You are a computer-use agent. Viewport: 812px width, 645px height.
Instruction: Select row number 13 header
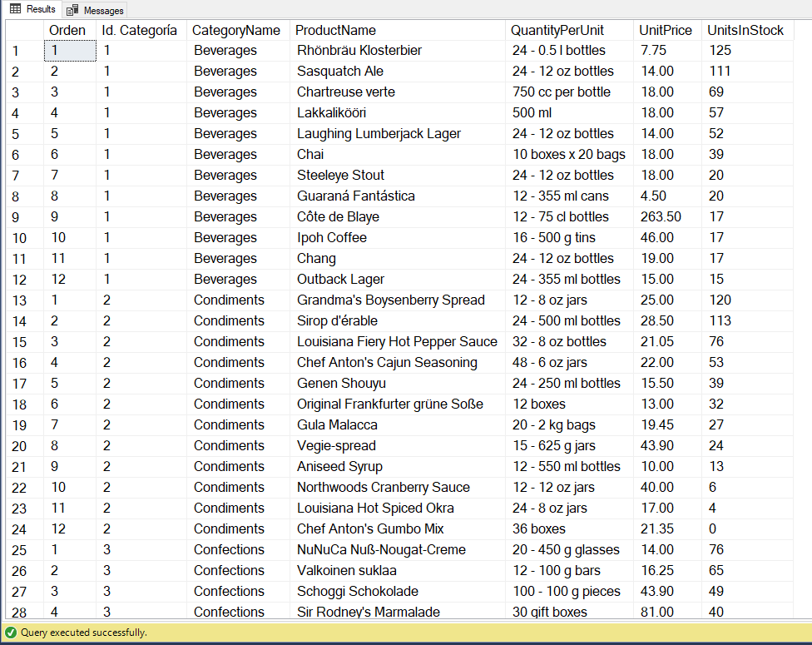(x=24, y=300)
